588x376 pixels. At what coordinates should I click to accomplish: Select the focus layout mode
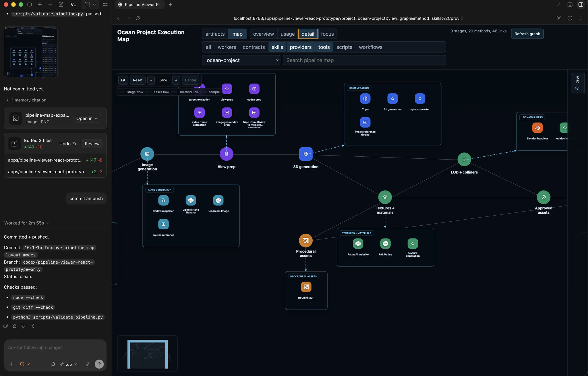[327, 34]
